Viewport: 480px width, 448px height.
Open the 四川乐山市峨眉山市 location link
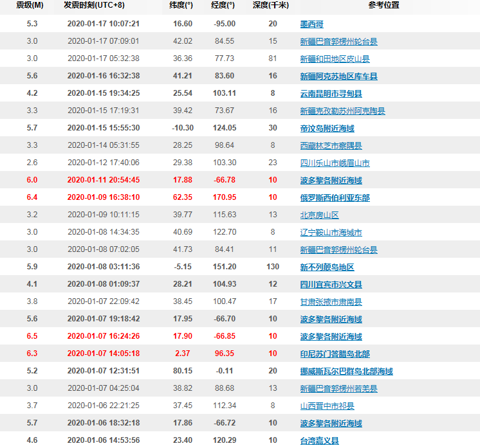[x=335, y=163]
